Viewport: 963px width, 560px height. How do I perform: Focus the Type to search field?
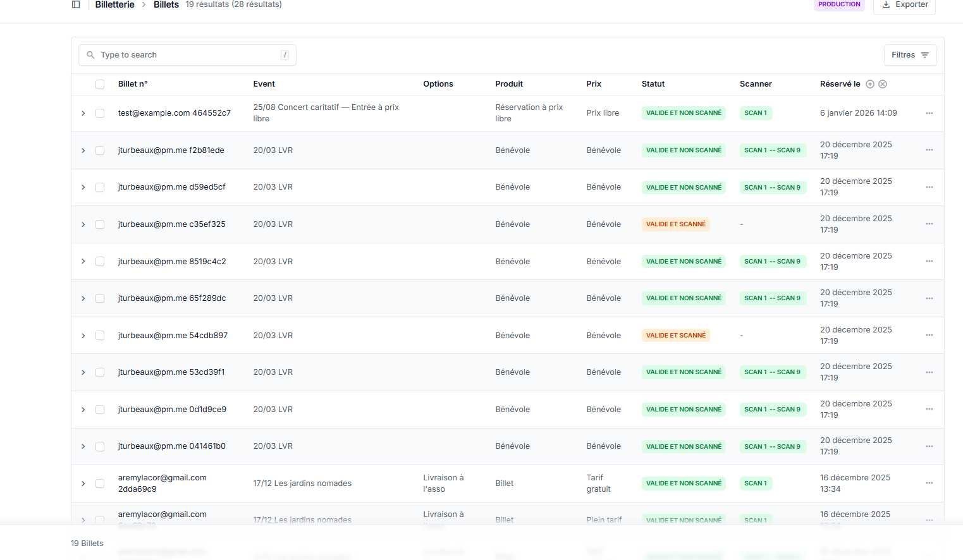188,55
